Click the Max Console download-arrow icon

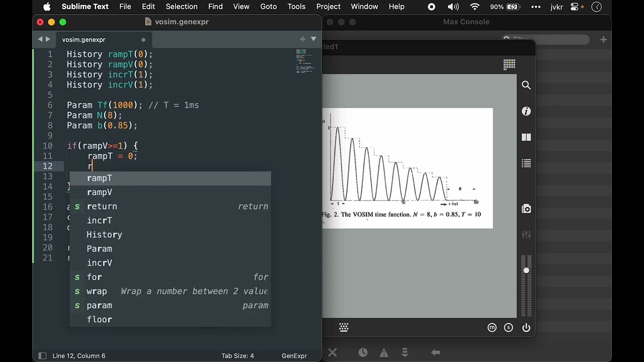tap(406, 352)
